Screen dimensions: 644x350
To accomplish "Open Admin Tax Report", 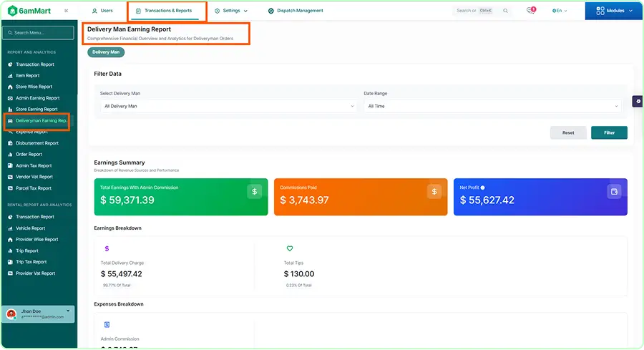I will coord(34,166).
